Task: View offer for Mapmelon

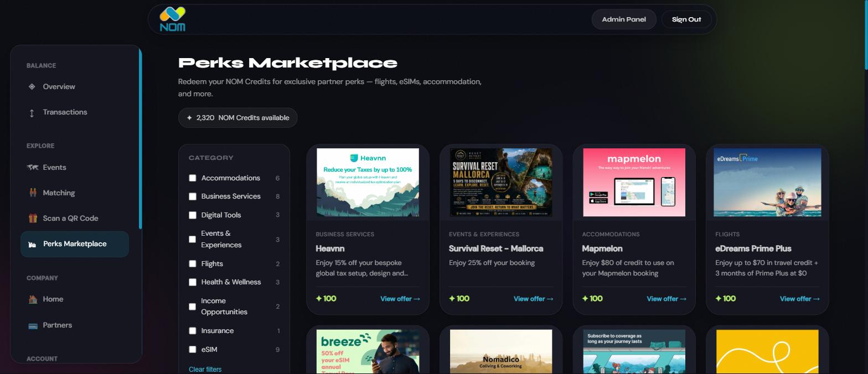Action: pos(666,299)
